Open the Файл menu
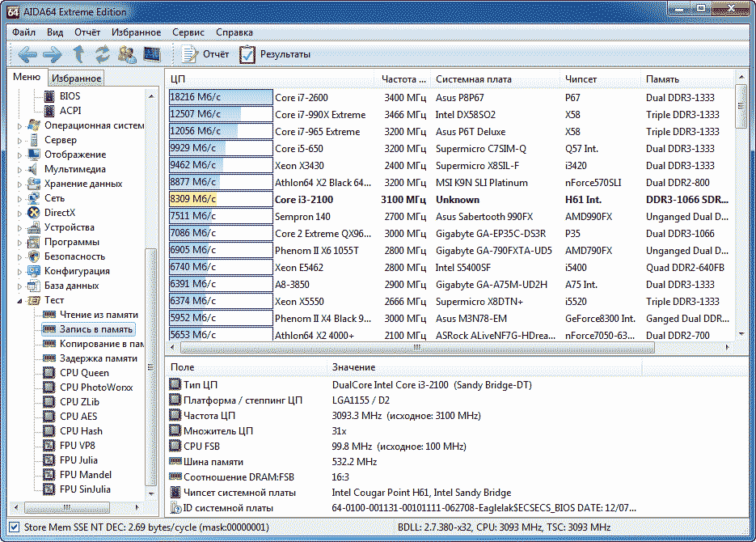Image resolution: width=756 pixels, height=542 pixels. [x=23, y=32]
